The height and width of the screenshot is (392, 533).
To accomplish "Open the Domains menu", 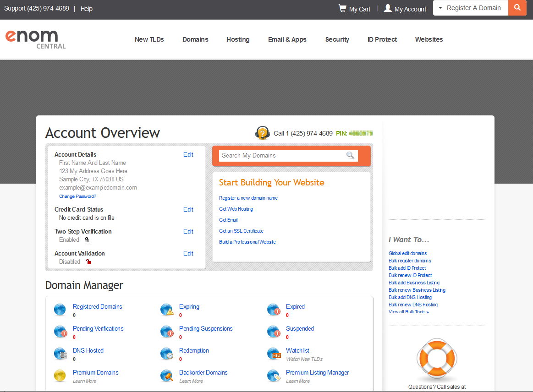I will (x=195, y=39).
